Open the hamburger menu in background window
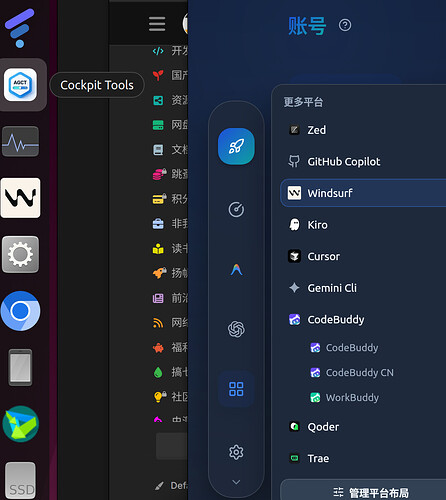Screen dimensions: 446x500 (157, 24)
